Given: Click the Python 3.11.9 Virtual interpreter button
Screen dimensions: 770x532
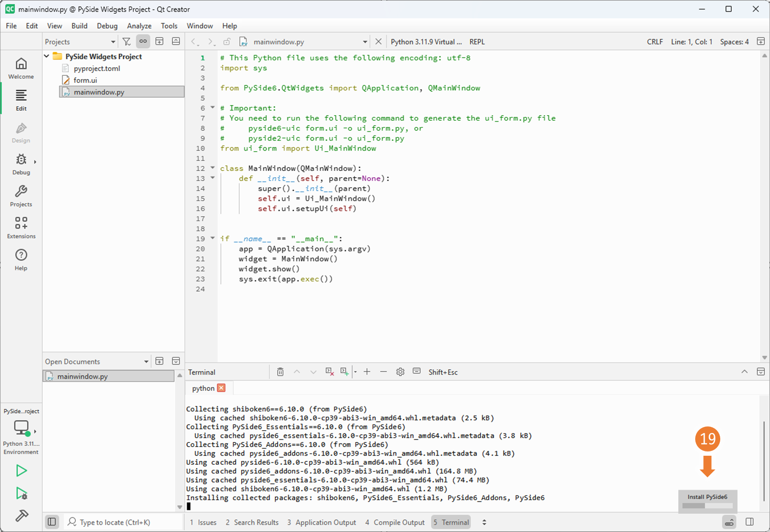Looking at the screenshot, I should point(426,42).
